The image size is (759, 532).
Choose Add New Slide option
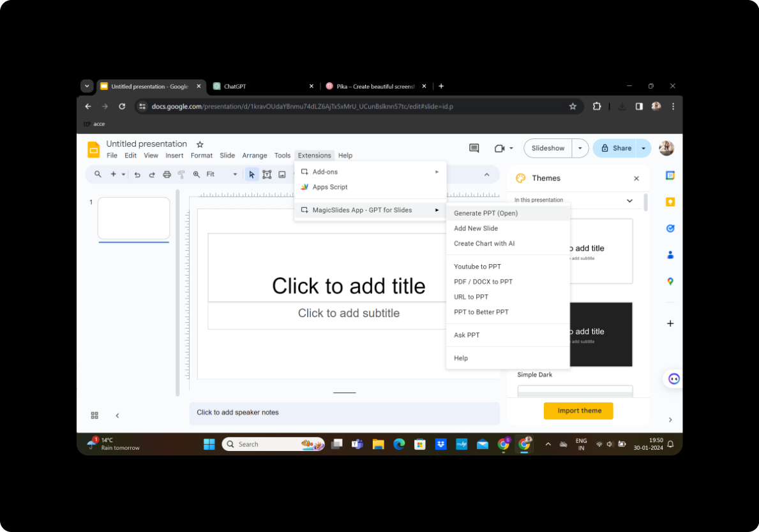point(507,228)
